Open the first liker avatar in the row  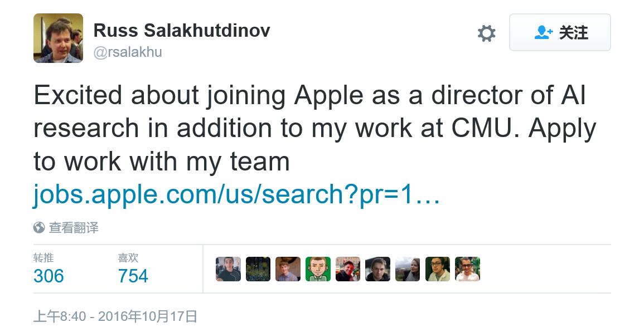228,269
